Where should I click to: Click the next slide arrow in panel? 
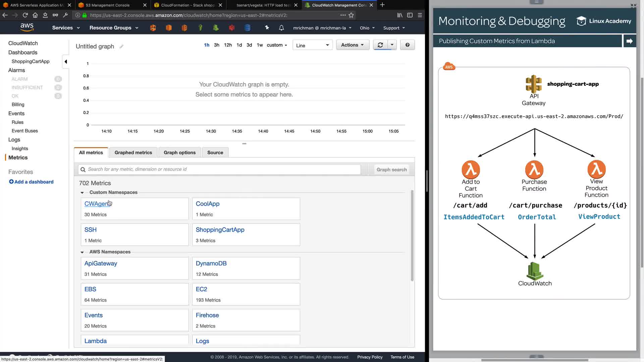[x=629, y=41]
